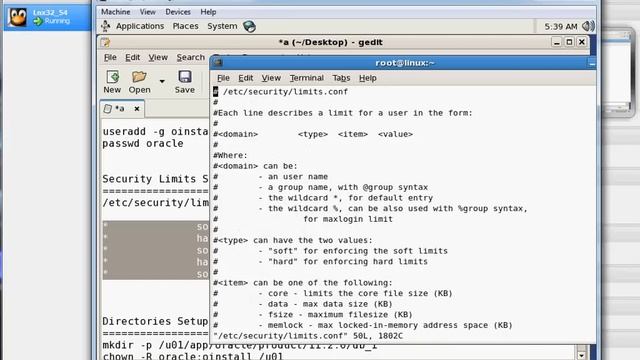Open GNOME Places menu

pyautogui.click(x=185, y=26)
